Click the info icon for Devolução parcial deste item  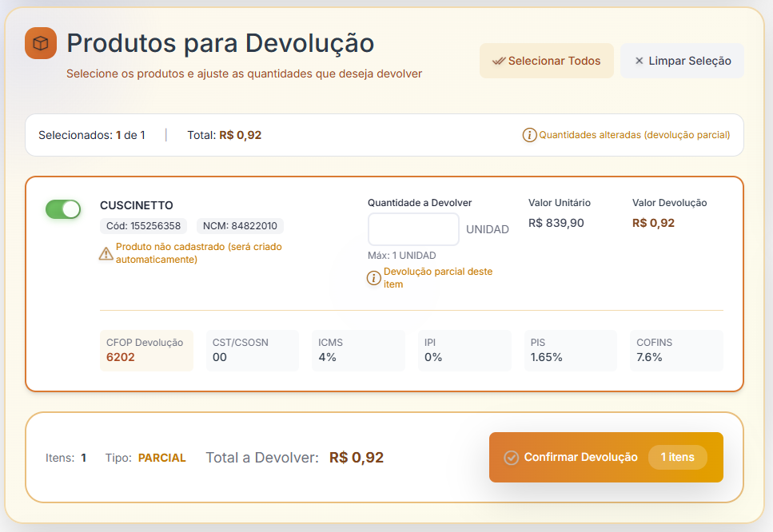pos(373,278)
